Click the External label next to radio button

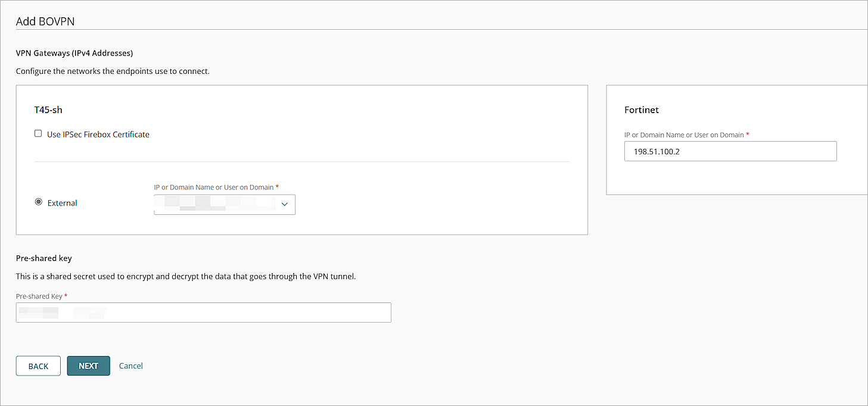tap(62, 202)
